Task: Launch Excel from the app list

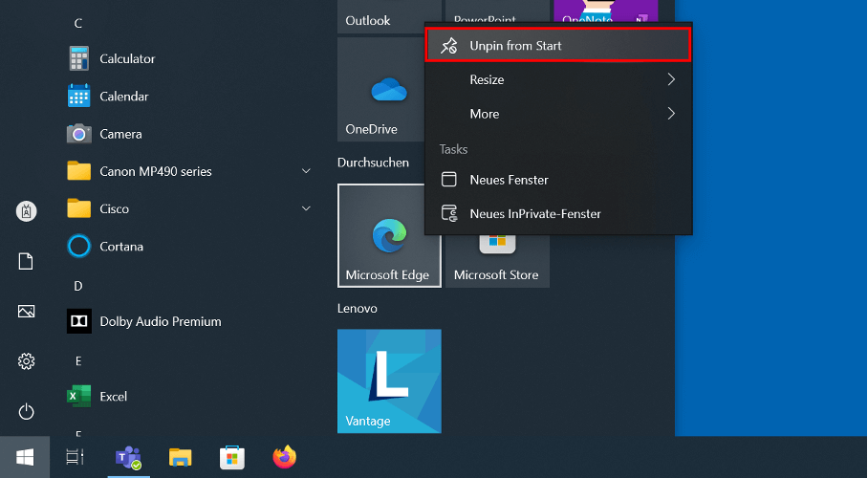Action: (113, 397)
